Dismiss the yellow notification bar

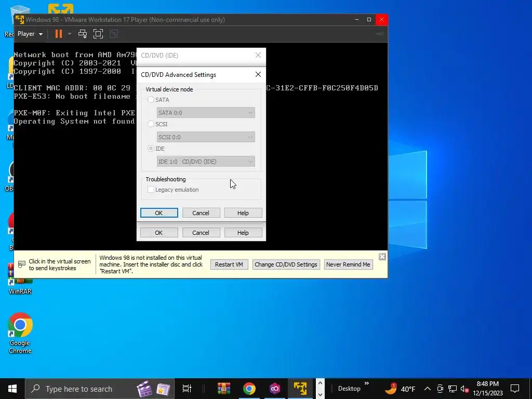coord(382,257)
